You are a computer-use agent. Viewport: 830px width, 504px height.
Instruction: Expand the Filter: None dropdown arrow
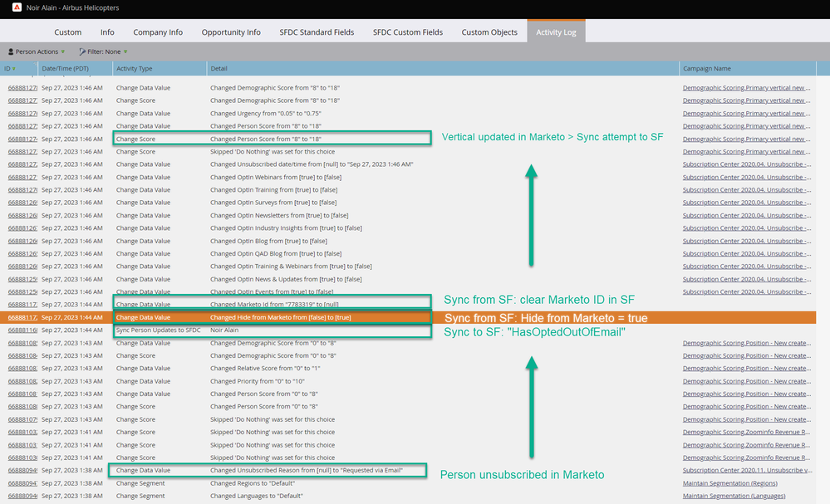[125, 51]
